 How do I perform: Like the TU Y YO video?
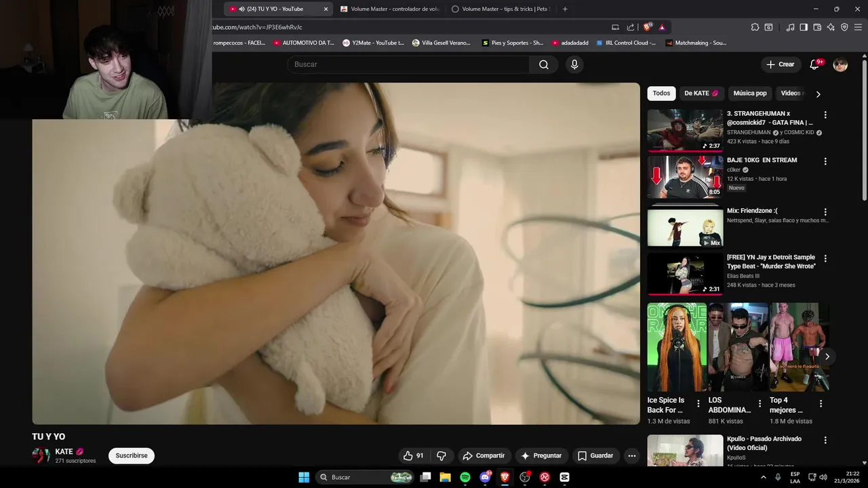click(413, 455)
